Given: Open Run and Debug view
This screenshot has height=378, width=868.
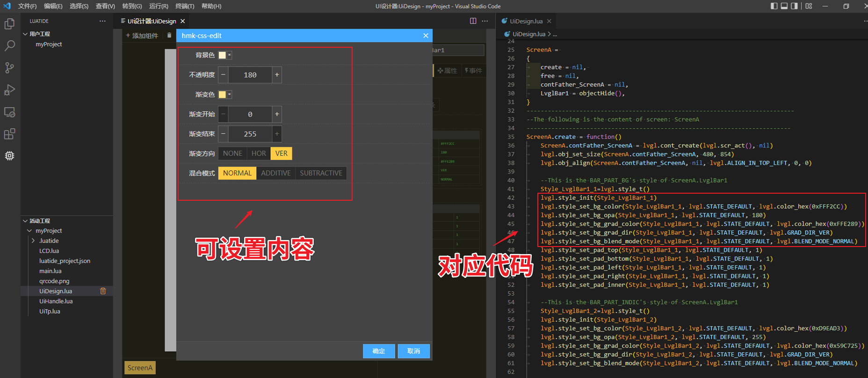Looking at the screenshot, I should (9, 90).
